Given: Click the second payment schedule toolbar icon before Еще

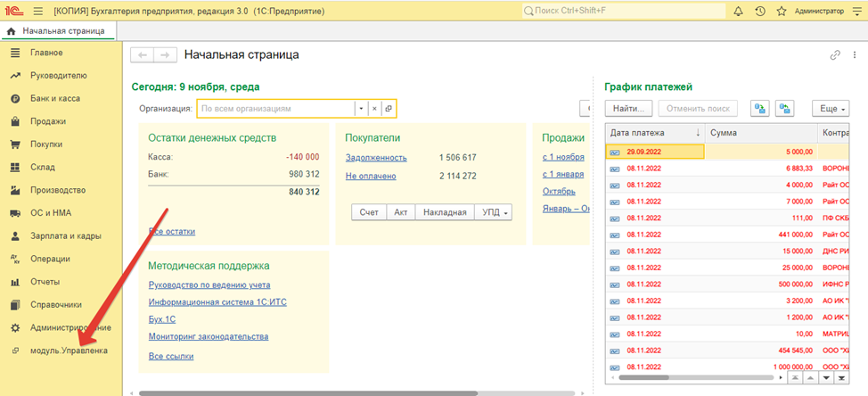Looking at the screenshot, I should pos(785,109).
